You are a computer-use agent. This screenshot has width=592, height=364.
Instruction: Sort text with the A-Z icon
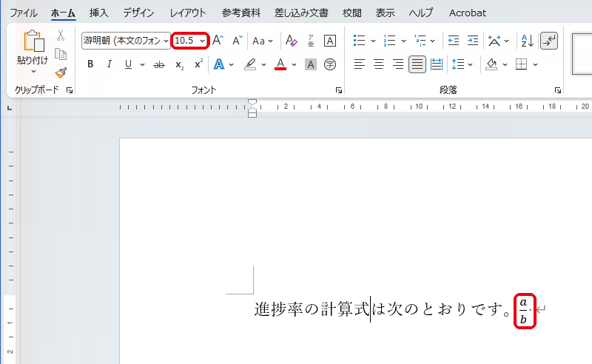click(x=527, y=41)
